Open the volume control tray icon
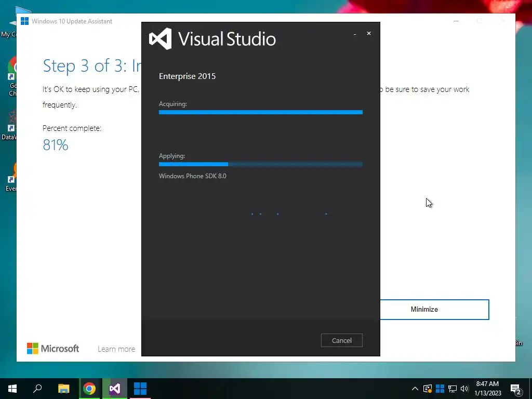Screen dimensions: 532x399 pos(464,389)
